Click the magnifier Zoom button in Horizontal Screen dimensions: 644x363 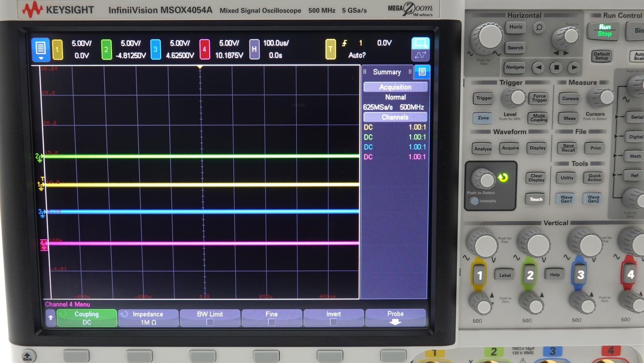539,27
